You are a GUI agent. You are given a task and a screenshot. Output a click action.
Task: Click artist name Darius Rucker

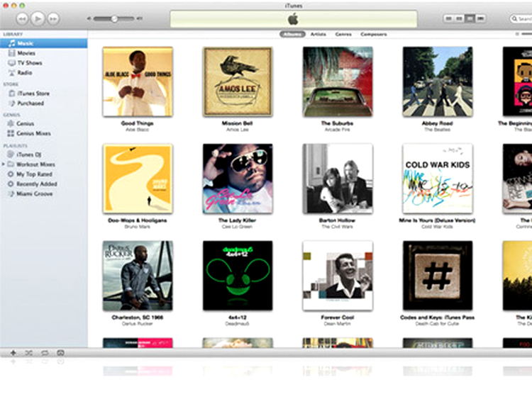pos(138,324)
